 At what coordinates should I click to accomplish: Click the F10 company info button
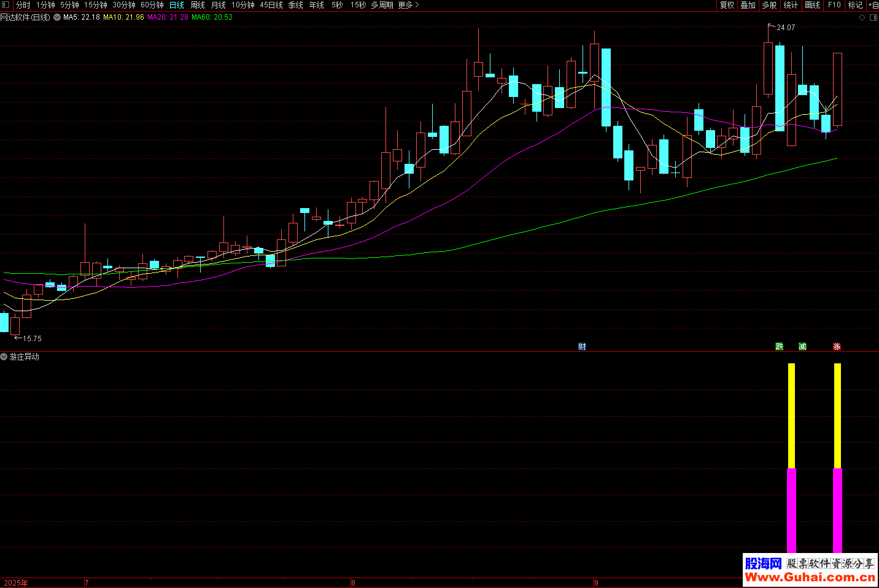(x=834, y=5)
